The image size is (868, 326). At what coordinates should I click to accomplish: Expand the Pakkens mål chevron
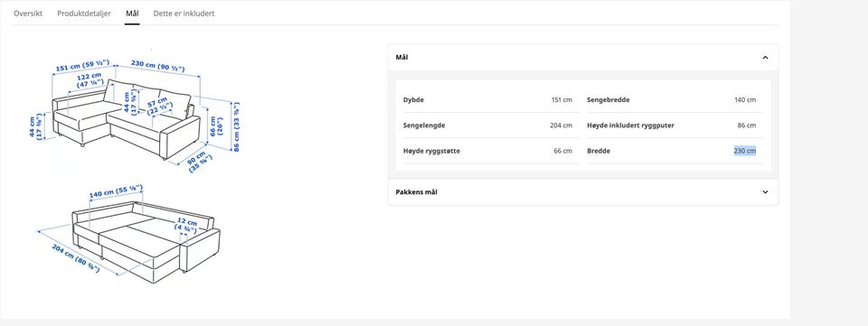(x=765, y=192)
